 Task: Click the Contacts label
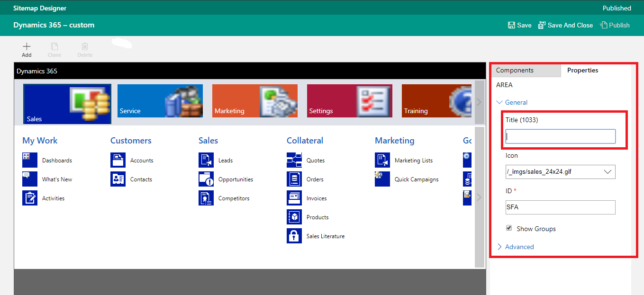141,179
